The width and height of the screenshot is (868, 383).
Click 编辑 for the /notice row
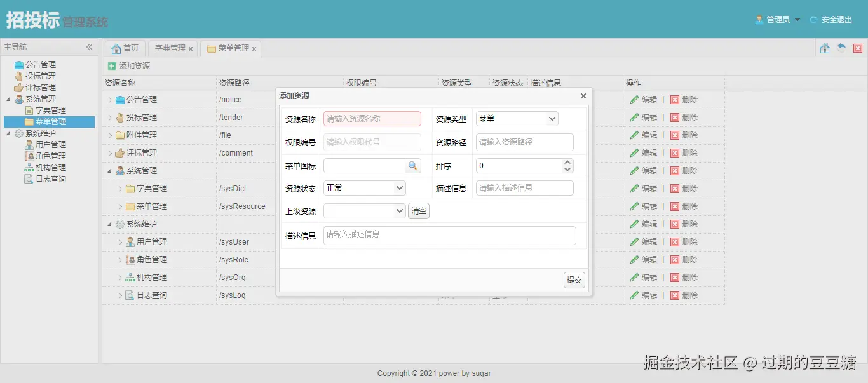click(x=644, y=100)
